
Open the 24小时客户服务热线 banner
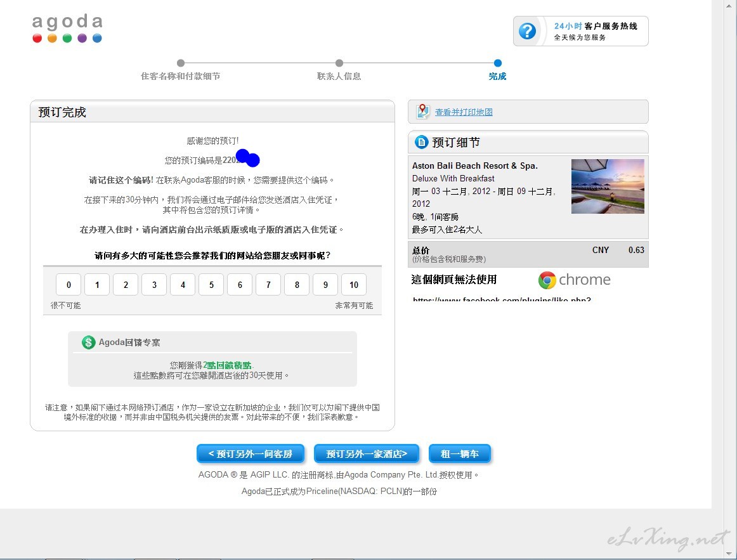[x=581, y=31]
